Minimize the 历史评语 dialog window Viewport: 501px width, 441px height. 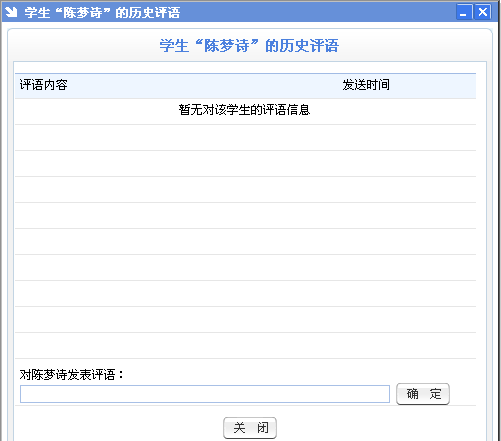463,12
